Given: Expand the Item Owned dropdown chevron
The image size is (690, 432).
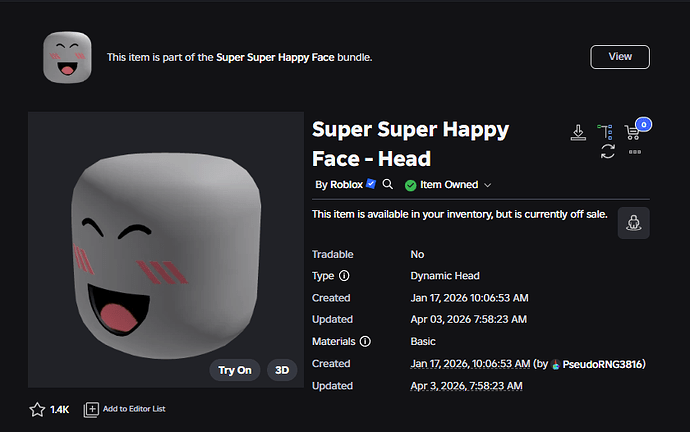Looking at the screenshot, I should [x=488, y=185].
